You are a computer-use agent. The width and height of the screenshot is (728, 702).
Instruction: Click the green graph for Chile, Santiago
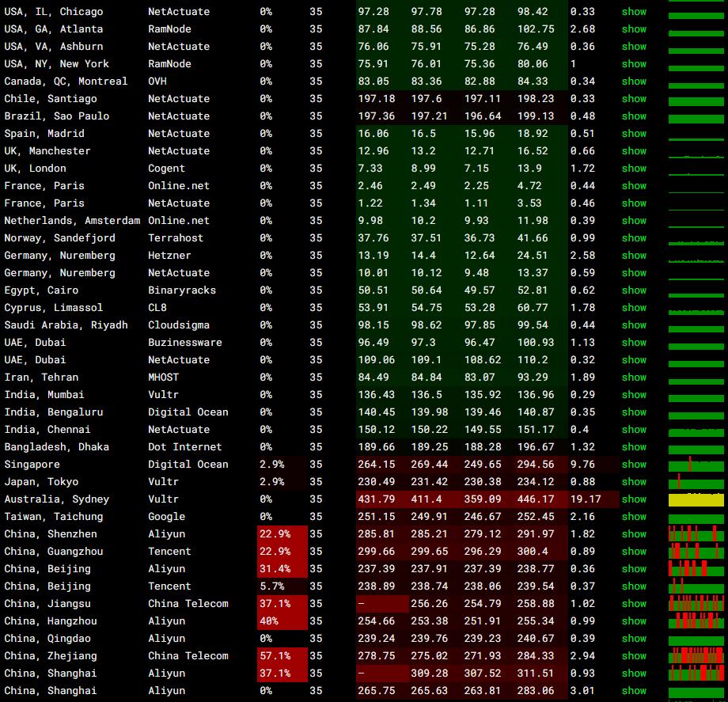[696, 101]
